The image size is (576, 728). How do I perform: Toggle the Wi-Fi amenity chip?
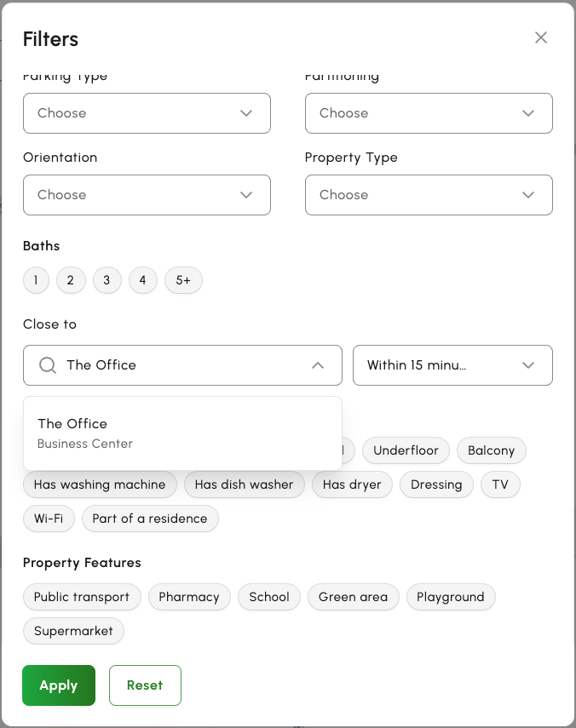[x=49, y=519]
